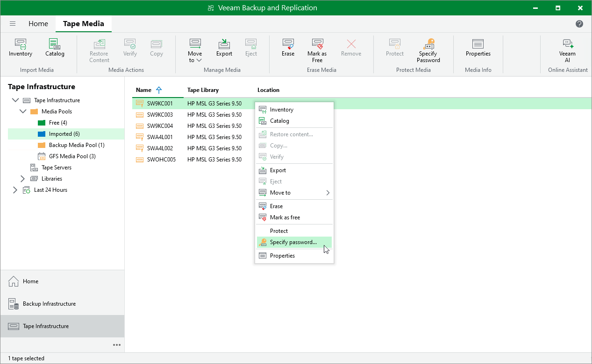Open the Move to context submenu
592x364 pixels.
294,193
